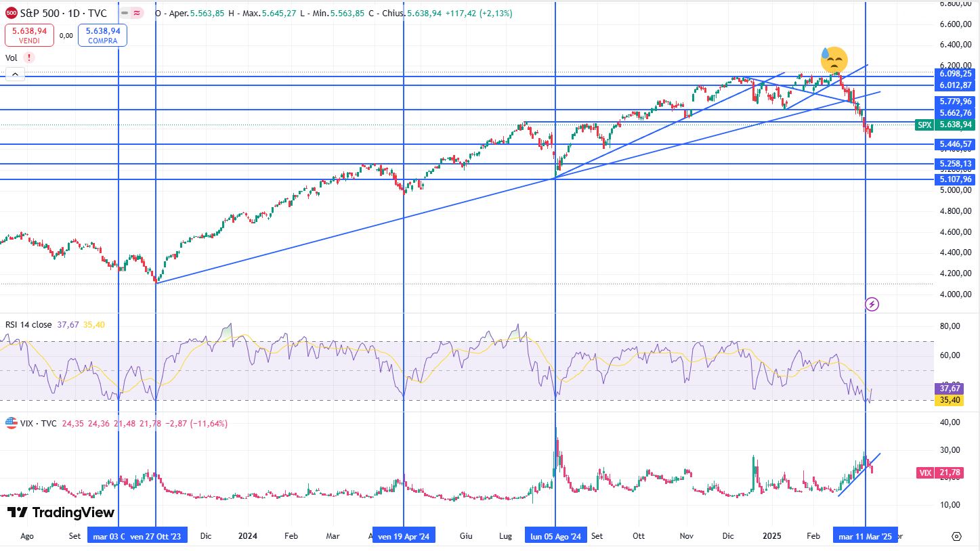Click the blue COMPRA buy button
The image size is (980, 551).
coord(102,35)
